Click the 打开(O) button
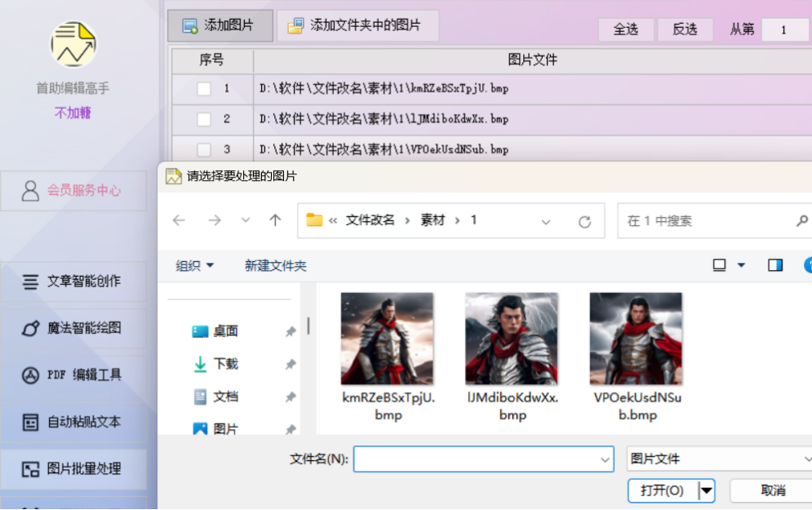 (662, 490)
